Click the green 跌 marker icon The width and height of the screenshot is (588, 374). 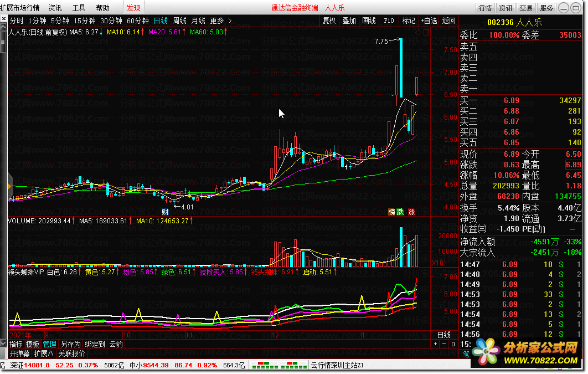pos(400,212)
